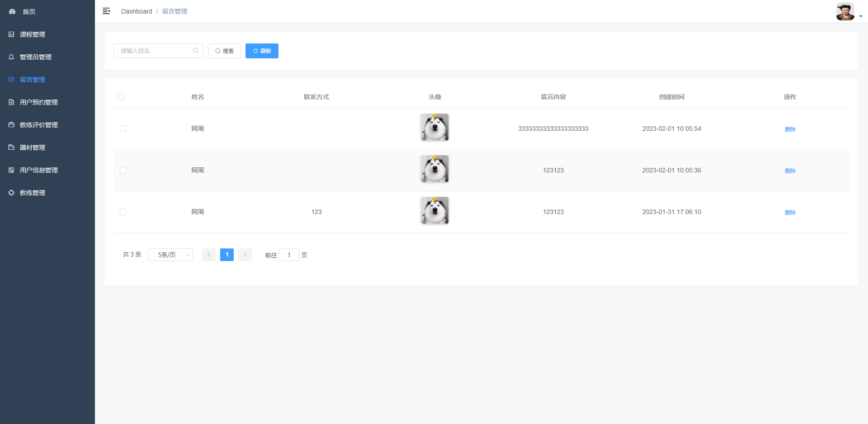Navigate to 用户信息管理 menu item

[x=39, y=170]
